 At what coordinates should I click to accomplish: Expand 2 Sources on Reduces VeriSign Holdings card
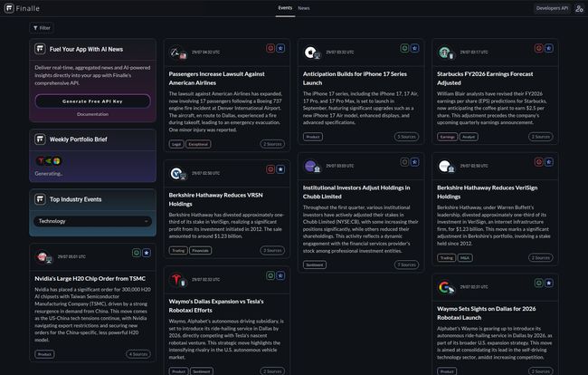(x=541, y=257)
